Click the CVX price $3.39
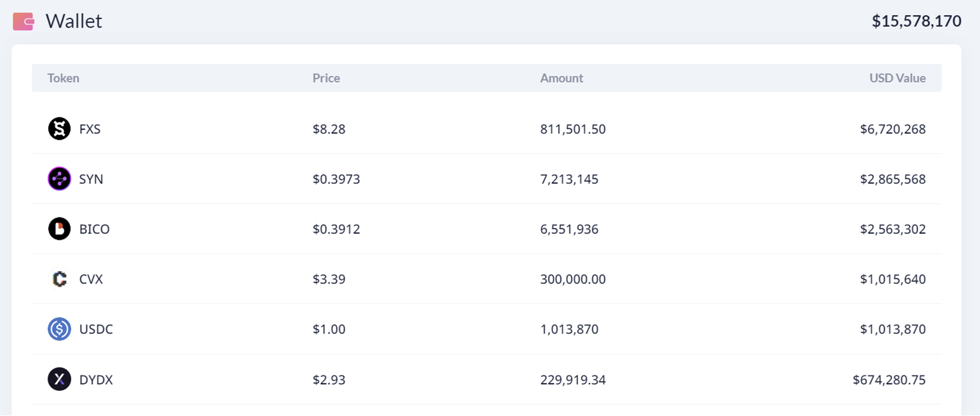Screen dimensions: 980x416 [x=329, y=280]
